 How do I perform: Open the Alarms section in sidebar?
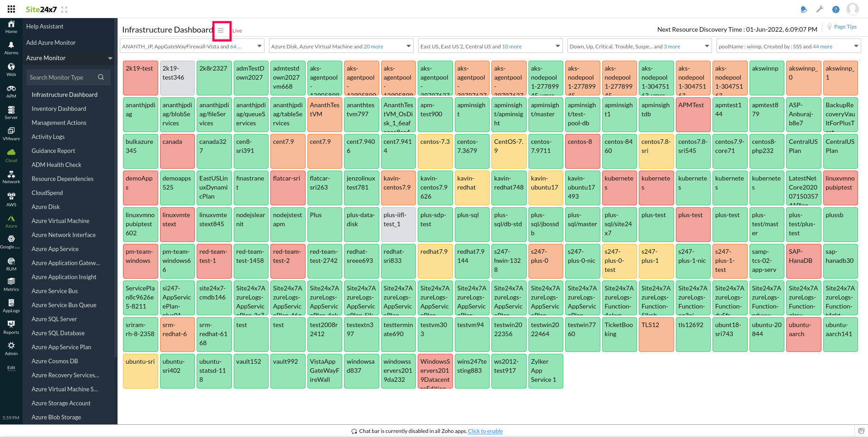pyautogui.click(x=11, y=47)
